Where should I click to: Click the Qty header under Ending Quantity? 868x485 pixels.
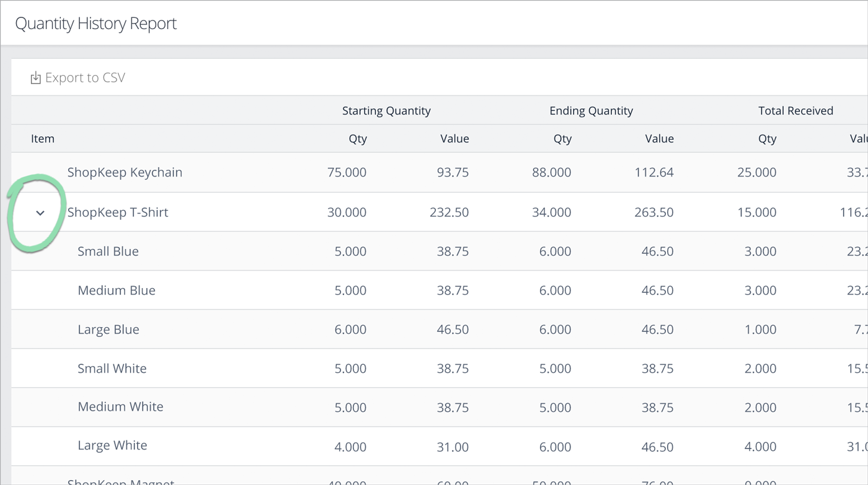coord(562,139)
